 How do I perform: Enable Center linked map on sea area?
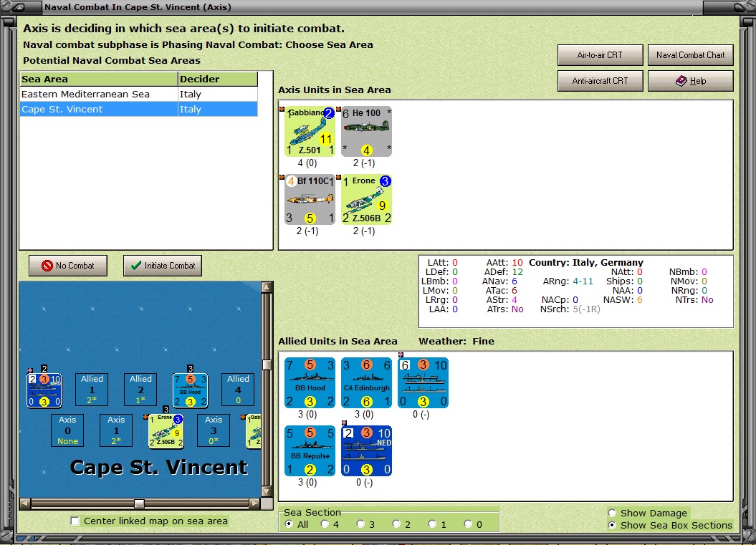[75, 521]
